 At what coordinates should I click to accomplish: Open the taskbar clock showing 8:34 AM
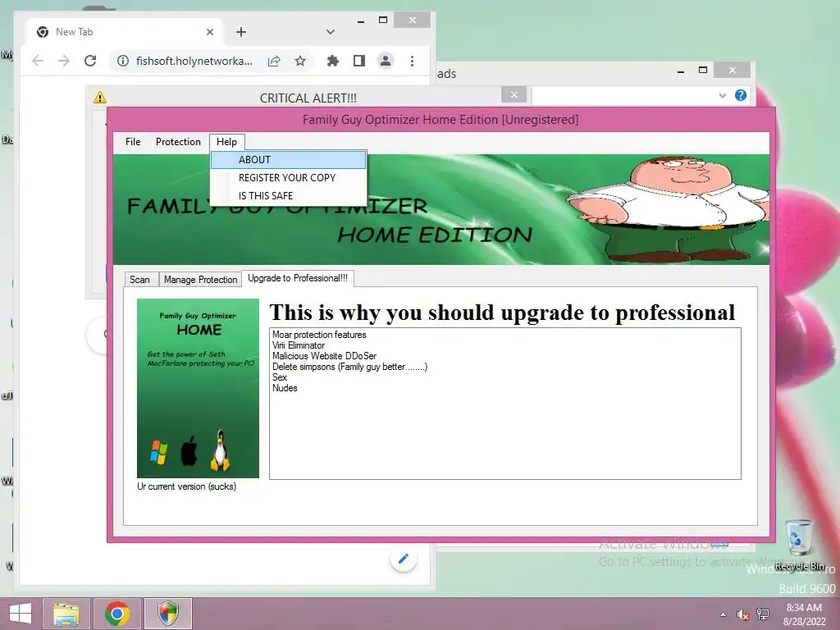(x=804, y=614)
